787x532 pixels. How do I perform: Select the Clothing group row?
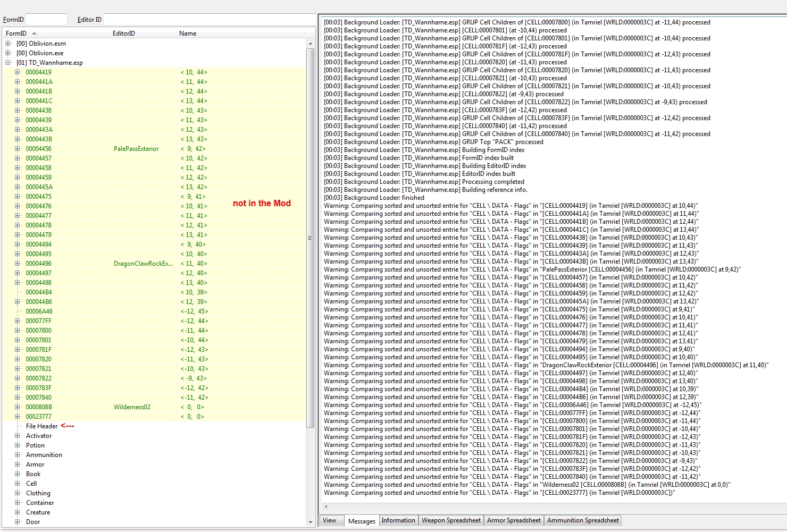click(x=154, y=493)
